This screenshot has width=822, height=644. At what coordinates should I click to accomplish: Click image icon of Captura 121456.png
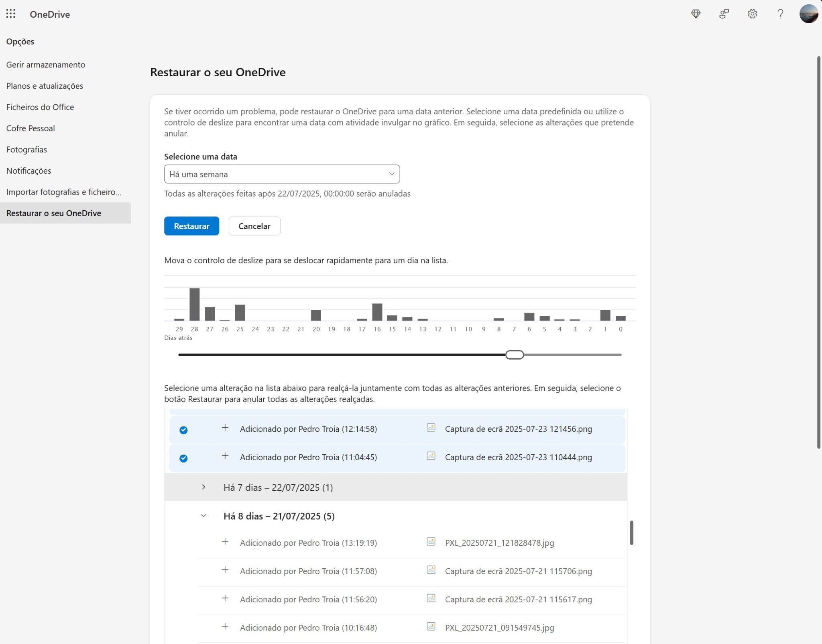point(431,428)
